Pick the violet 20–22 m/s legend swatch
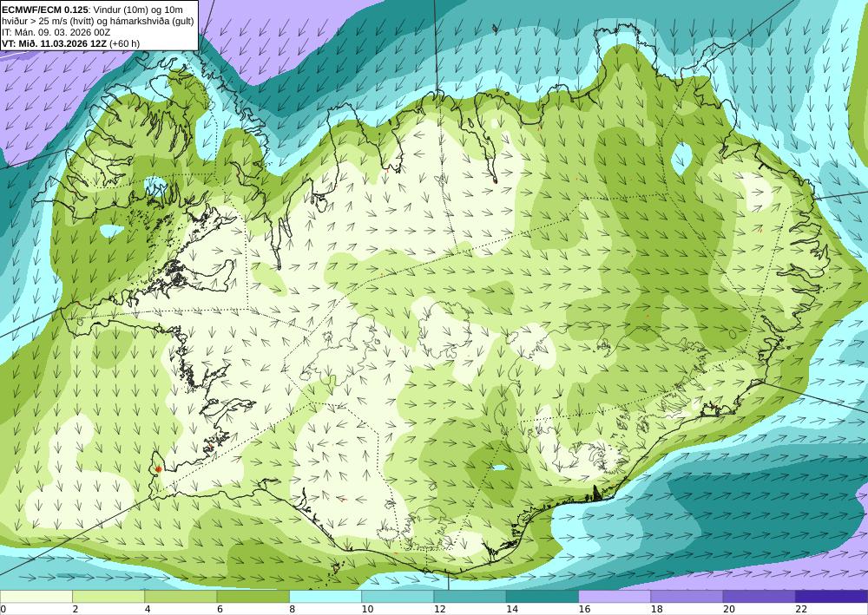Viewport: 868px width, 615px height. (x=759, y=597)
